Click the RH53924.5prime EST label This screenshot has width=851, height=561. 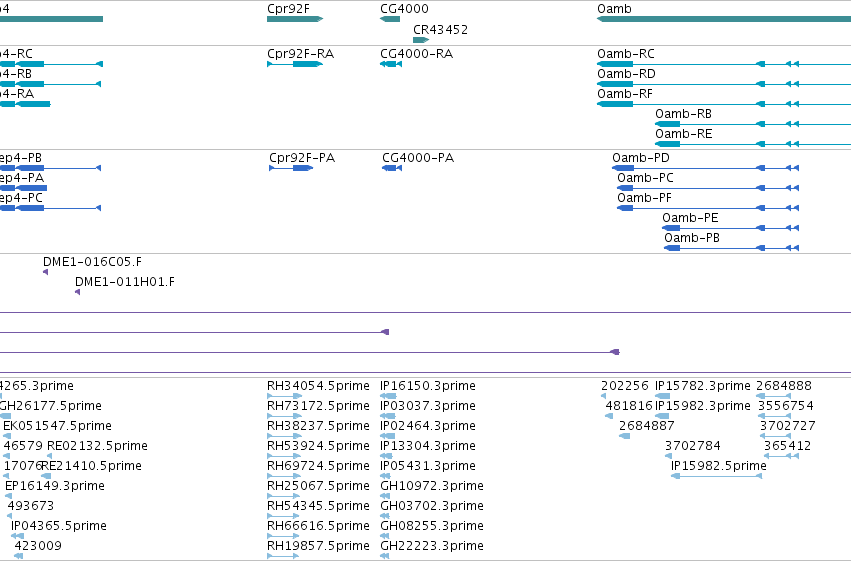[x=318, y=446]
